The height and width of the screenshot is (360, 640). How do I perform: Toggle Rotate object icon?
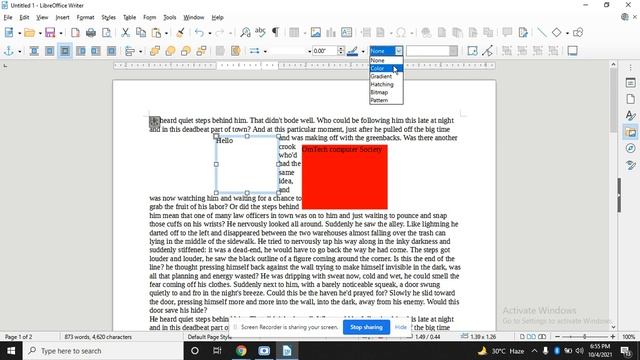pos(472,51)
